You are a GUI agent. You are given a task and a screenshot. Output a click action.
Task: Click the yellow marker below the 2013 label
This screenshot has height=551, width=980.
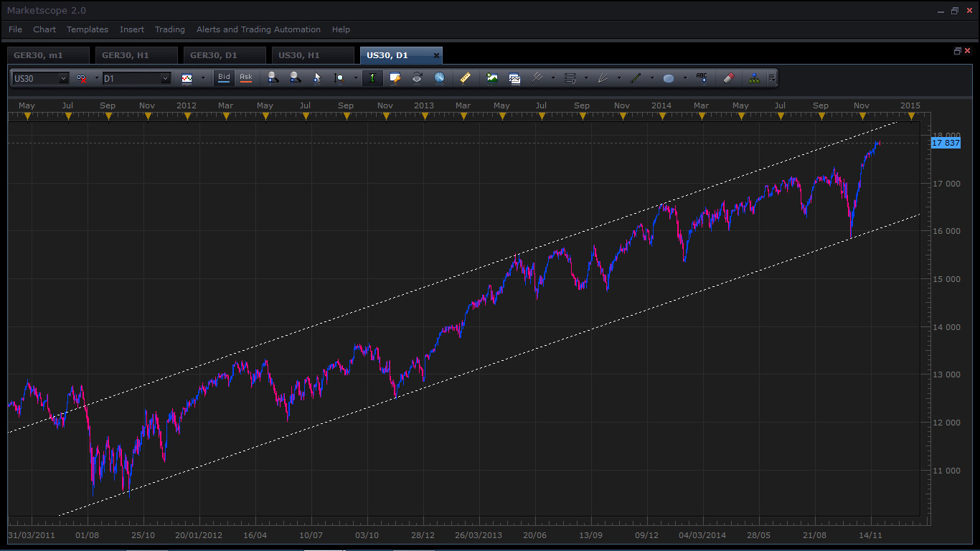(x=424, y=117)
